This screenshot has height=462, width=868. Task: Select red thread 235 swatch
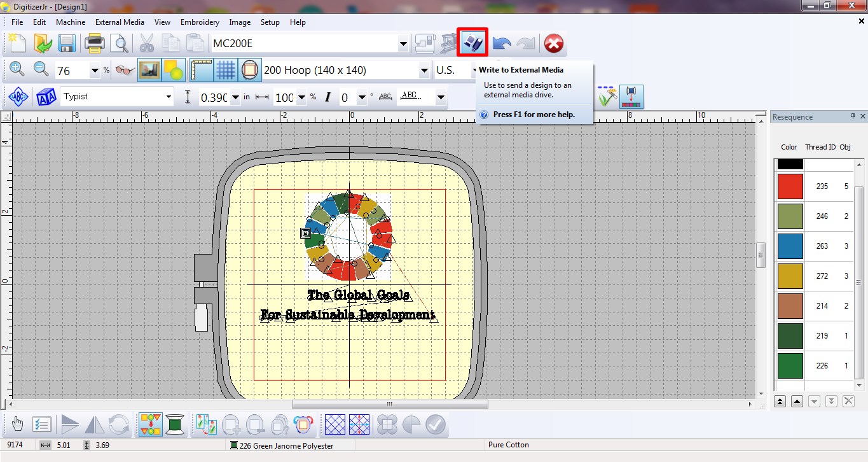pyautogui.click(x=790, y=186)
